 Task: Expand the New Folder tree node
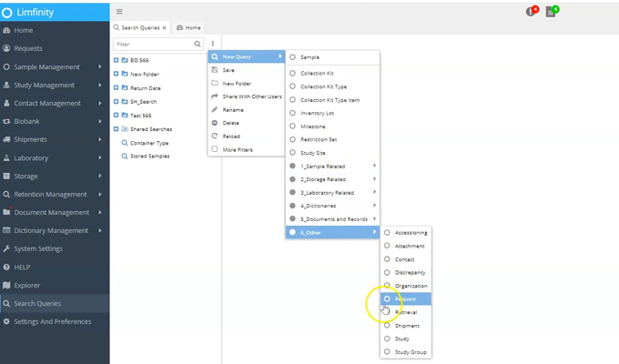click(117, 74)
